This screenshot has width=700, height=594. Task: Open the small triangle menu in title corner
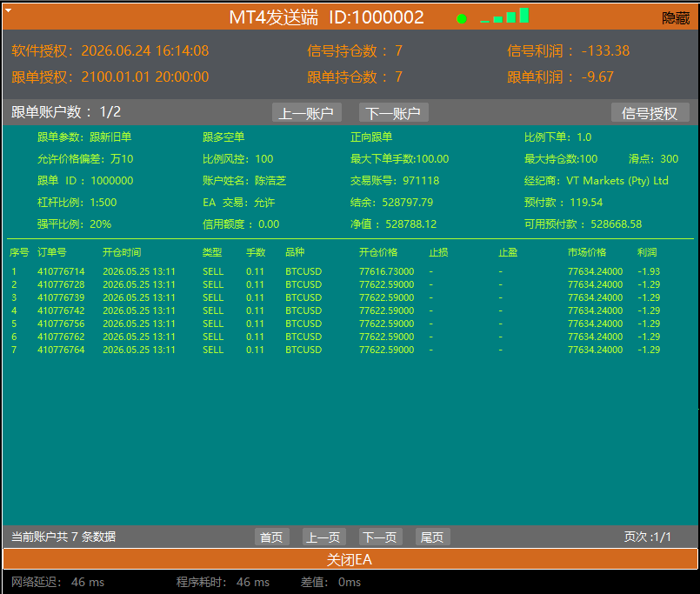tap(8, 10)
